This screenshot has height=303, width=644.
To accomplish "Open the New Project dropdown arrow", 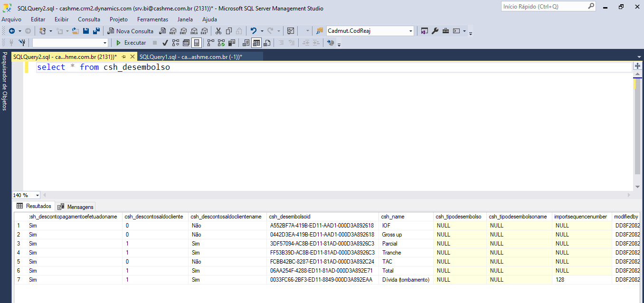I will pos(51,31).
